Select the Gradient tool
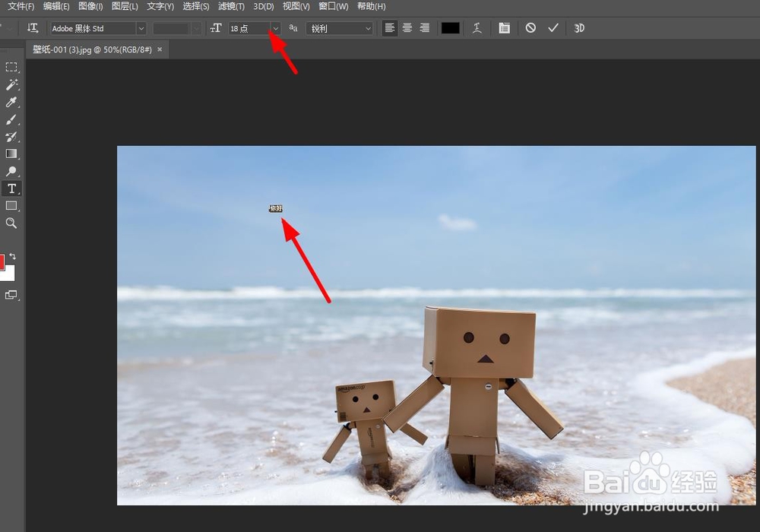Image resolution: width=760 pixels, height=532 pixels. (11, 154)
